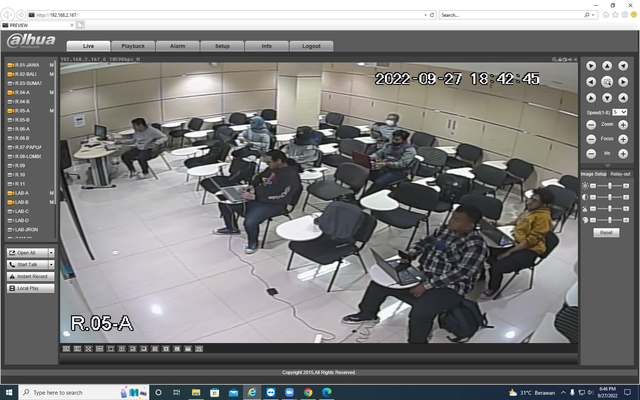This screenshot has width=640, height=400.
Task: Increase hue with its plus button
Action: [626, 220]
